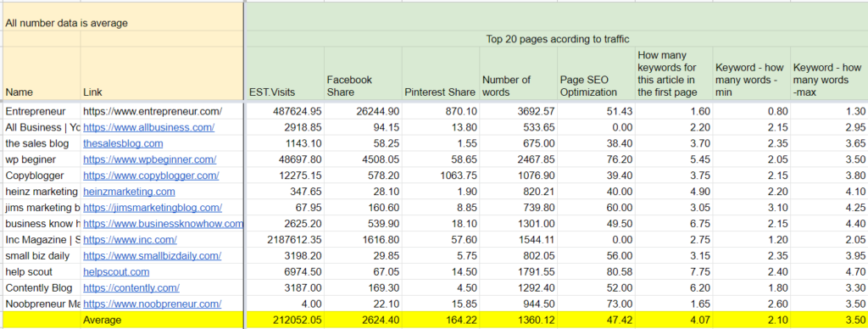
Task: Open heinzmarketing.com link
Action: coord(129,192)
